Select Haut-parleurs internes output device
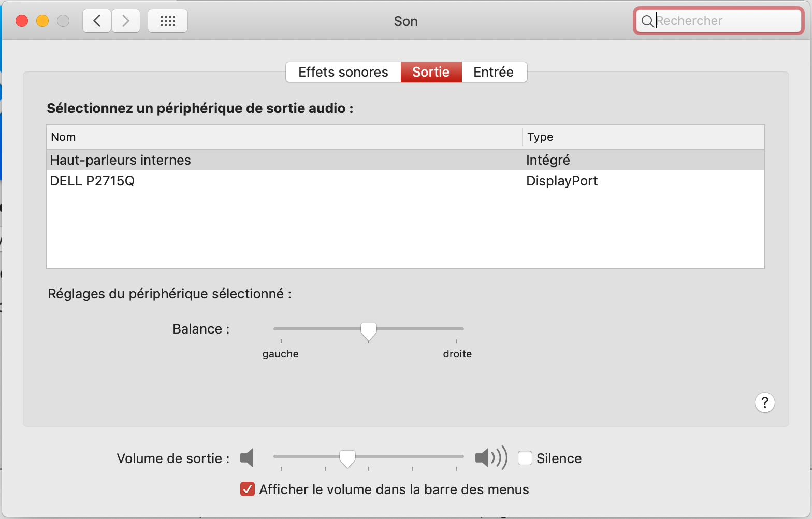Viewport: 812px width, 519px height. click(120, 160)
